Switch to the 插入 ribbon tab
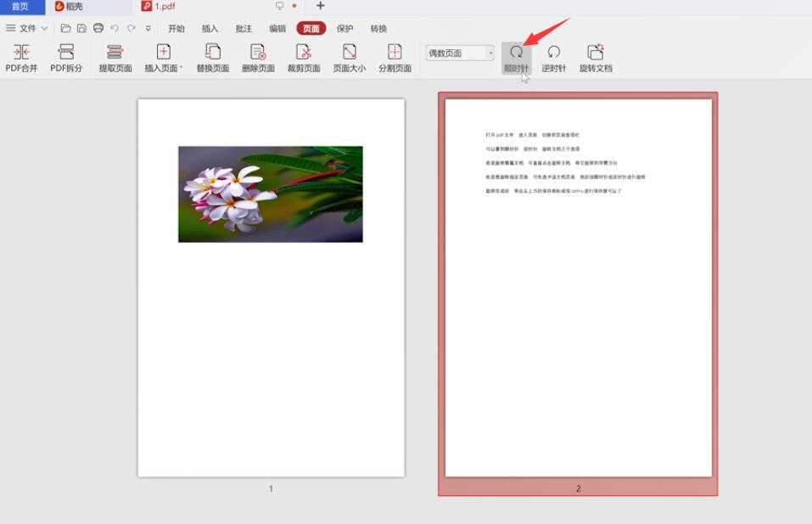Image resolution: width=812 pixels, height=524 pixels. [210, 29]
